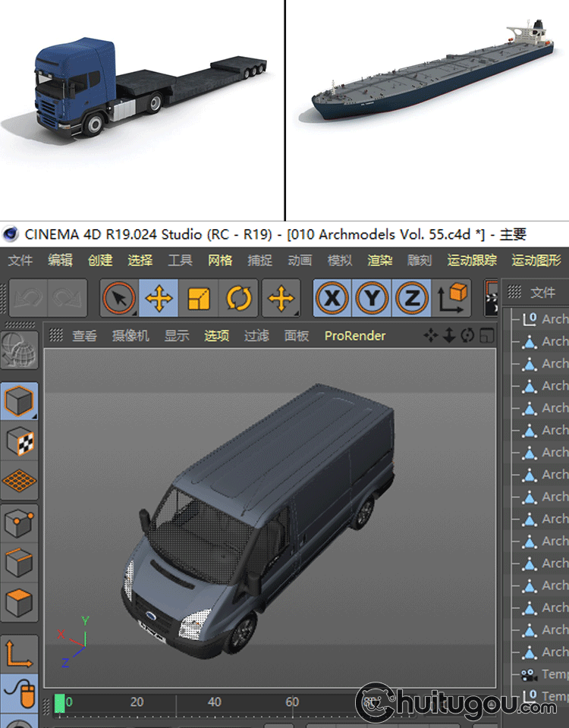Open viewport 面板 menu
Image resolution: width=569 pixels, height=728 pixels.
pyautogui.click(x=297, y=336)
